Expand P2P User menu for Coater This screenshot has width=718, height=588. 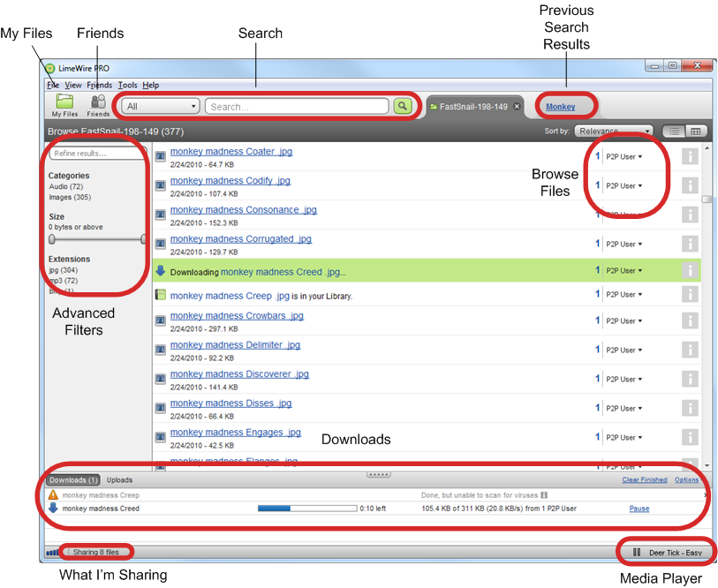tap(624, 156)
